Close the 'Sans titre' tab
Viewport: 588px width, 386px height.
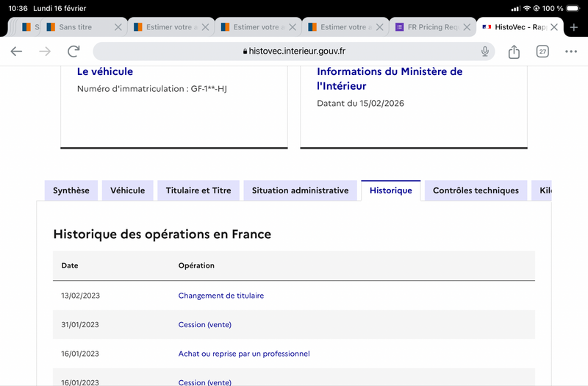tap(118, 27)
